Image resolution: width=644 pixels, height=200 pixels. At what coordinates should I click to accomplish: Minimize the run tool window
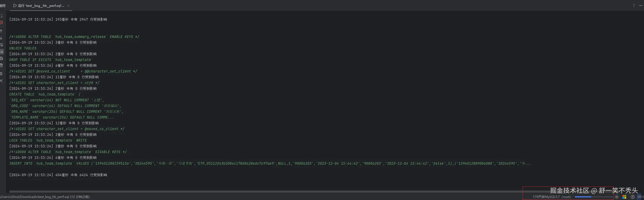pyautogui.click(x=641, y=5)
